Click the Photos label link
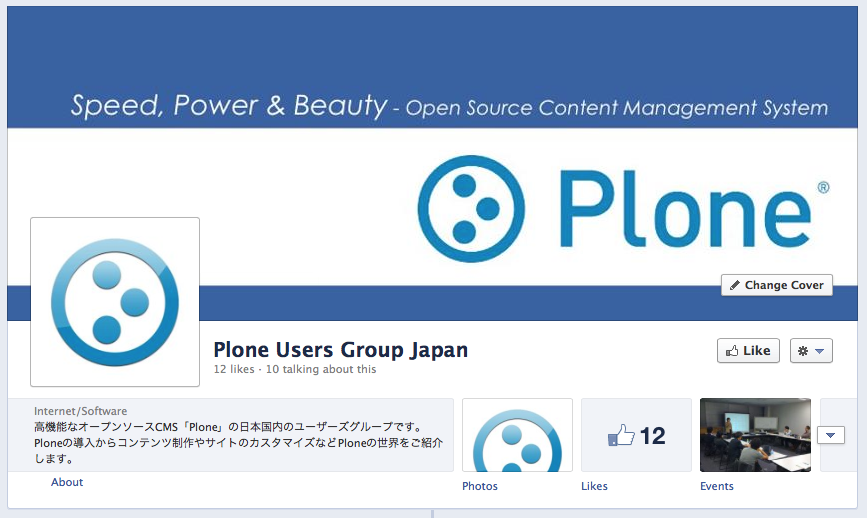867x518 pixels. (480, 486)
